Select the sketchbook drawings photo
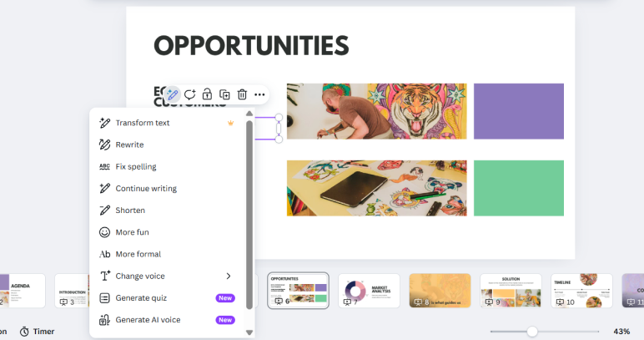This screenshot has height=340, width=644. 376,188
